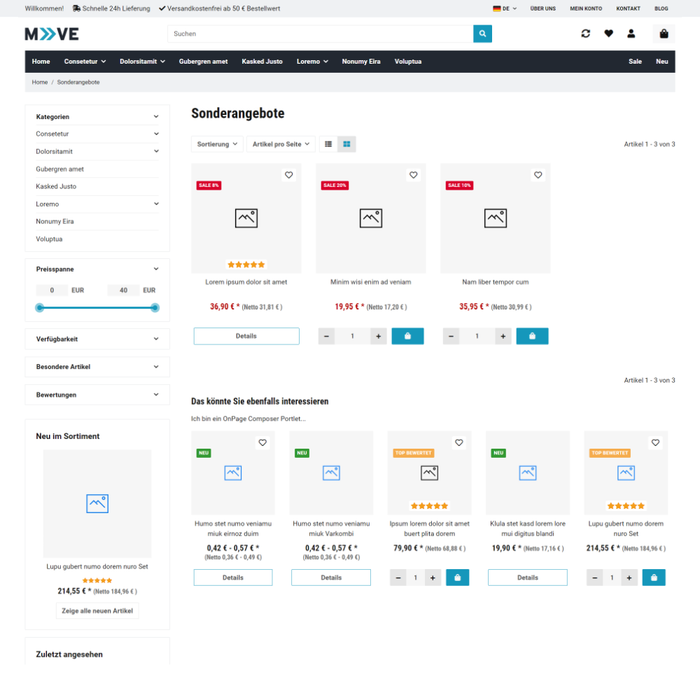The image size is (700, 700).
Task: Open the shopping cart bag icon
Action: pos(664,34)
